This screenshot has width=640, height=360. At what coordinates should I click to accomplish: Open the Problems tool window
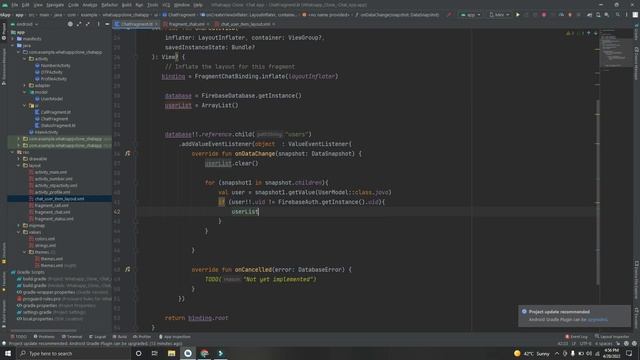tap(44, 337)
